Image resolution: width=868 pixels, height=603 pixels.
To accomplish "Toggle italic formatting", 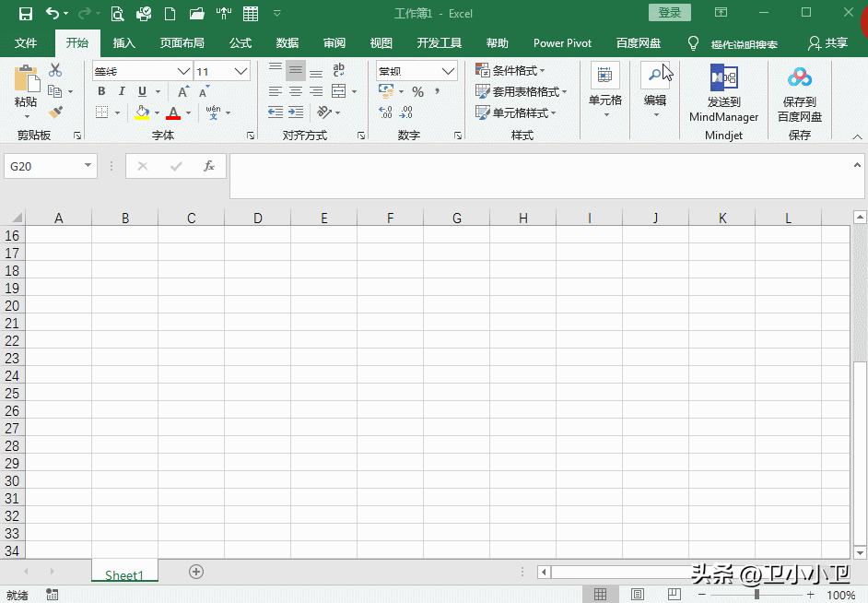I will coord(122,91).
